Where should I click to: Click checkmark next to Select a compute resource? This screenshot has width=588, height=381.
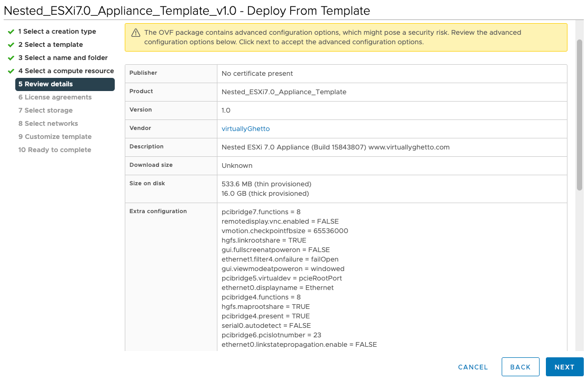pyautogui.click(x=11, y=71)
